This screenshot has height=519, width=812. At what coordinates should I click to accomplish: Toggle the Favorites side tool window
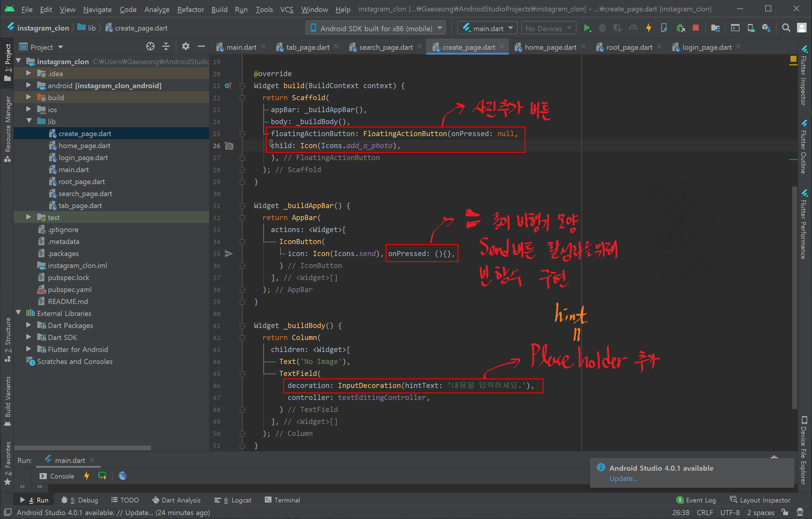coord(7,463)
